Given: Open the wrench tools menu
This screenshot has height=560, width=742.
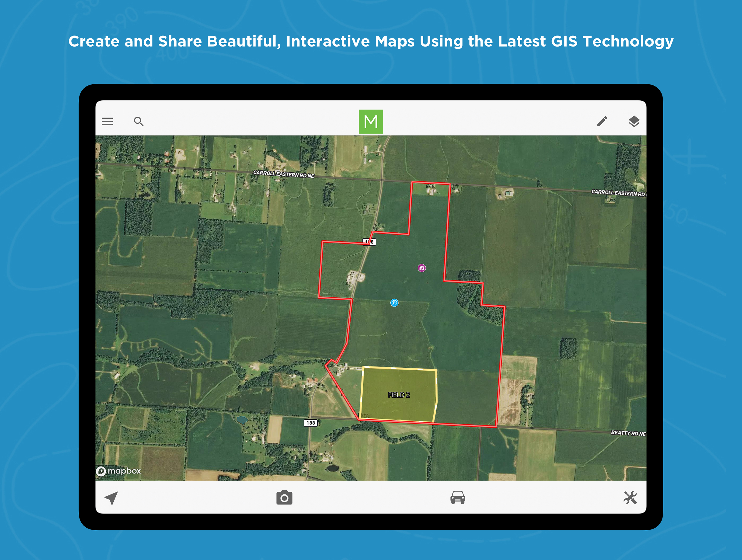Looking at the screenshot, I should point(630,498).
